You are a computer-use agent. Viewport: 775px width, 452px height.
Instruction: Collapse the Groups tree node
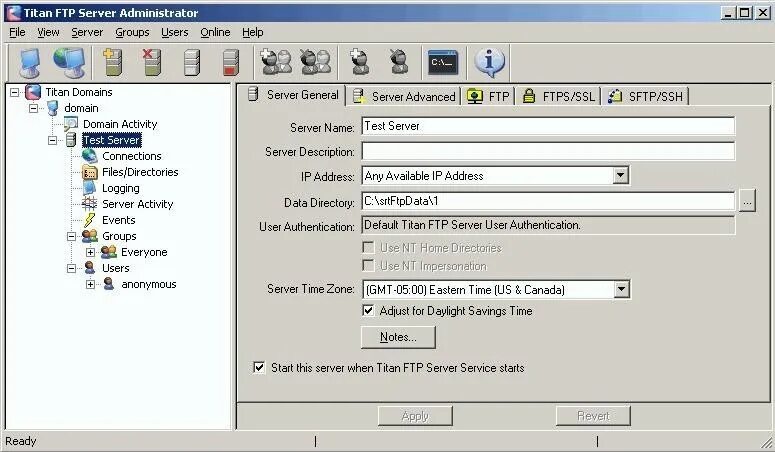tap(71, 236)
